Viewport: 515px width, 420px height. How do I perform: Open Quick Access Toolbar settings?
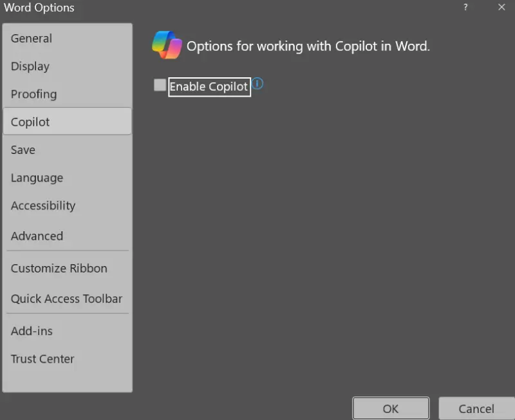tap(66, 299)
